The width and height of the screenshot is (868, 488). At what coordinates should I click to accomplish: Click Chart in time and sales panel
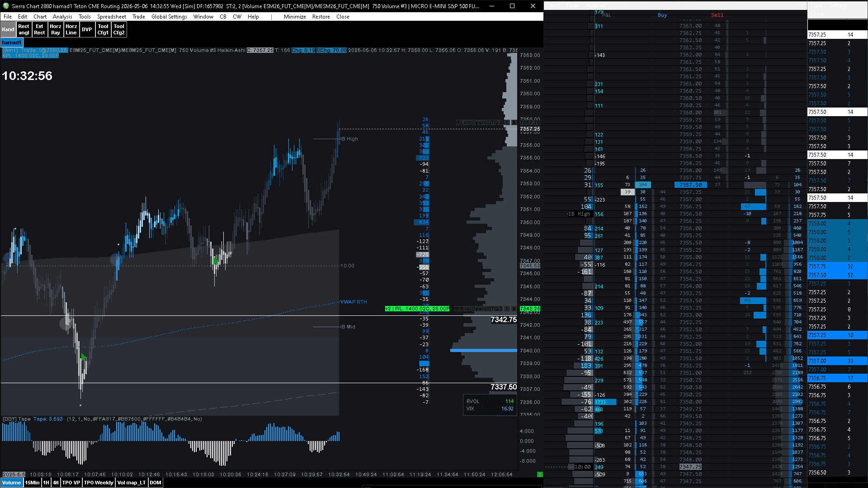coord(817,14)
